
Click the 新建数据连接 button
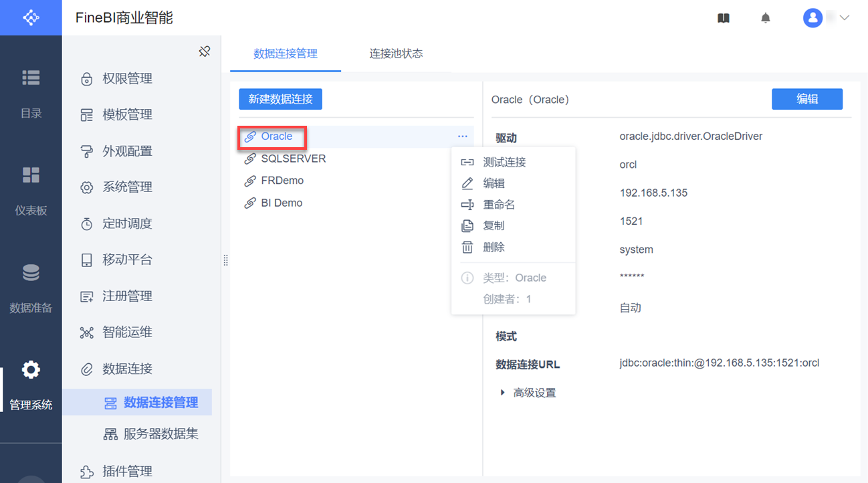pyautogui.click(x=281, y=99)
